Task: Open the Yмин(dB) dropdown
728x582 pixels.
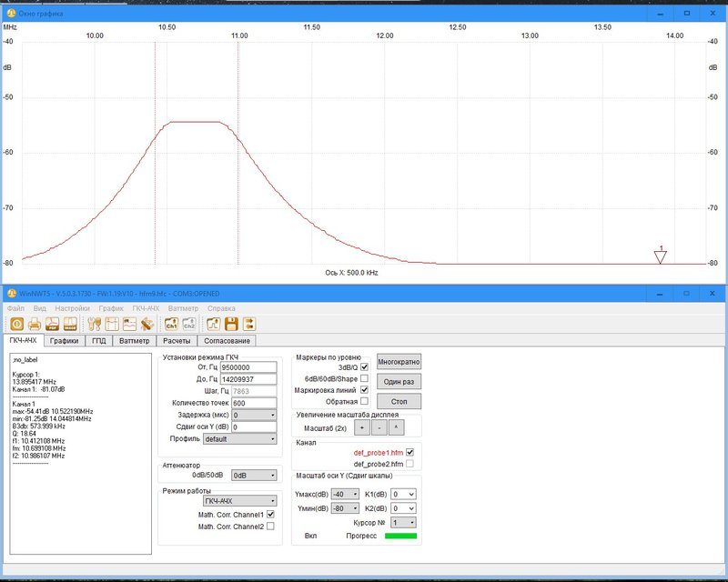Action: [345, 508]
